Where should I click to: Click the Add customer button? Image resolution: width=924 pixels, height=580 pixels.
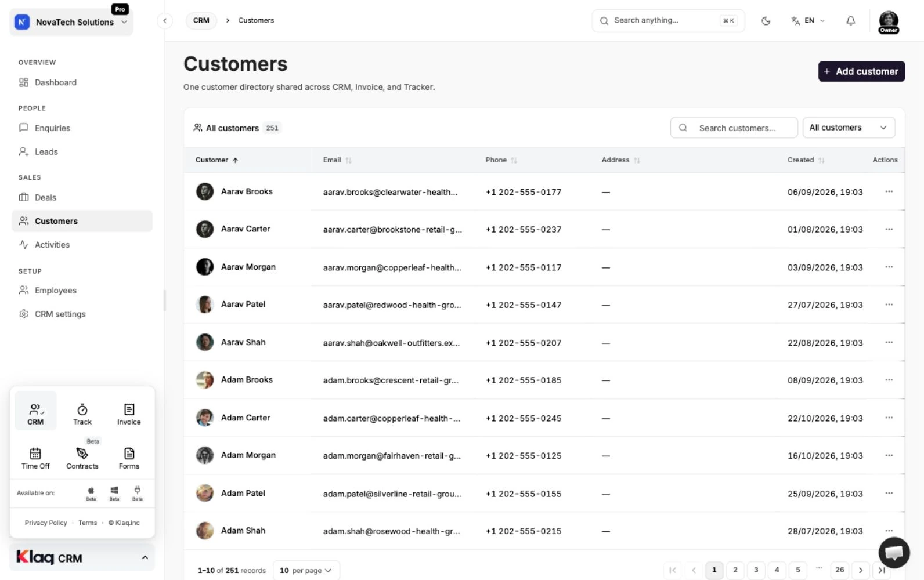pos(861,71)
